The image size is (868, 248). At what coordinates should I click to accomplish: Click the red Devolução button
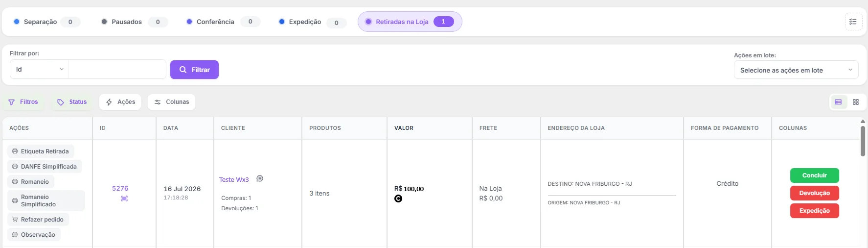[815, 193]
